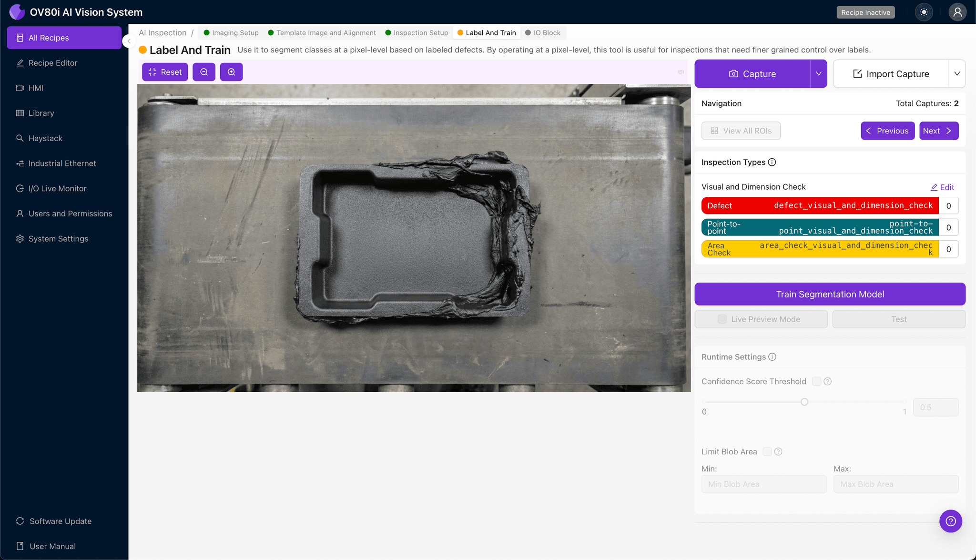Expand the Capture button dropdown arrow

(818, 74)
